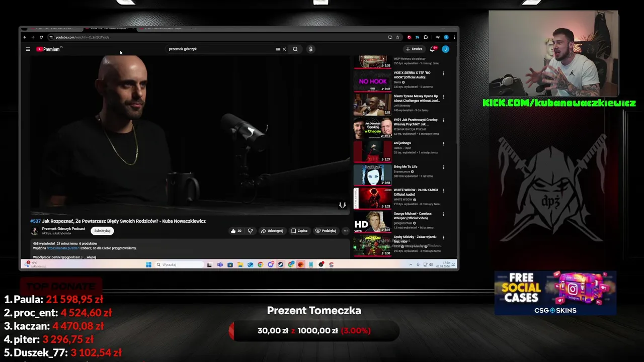Open the weather widget on taskbar
The image size is (644, 362).
tap(35, 264)
